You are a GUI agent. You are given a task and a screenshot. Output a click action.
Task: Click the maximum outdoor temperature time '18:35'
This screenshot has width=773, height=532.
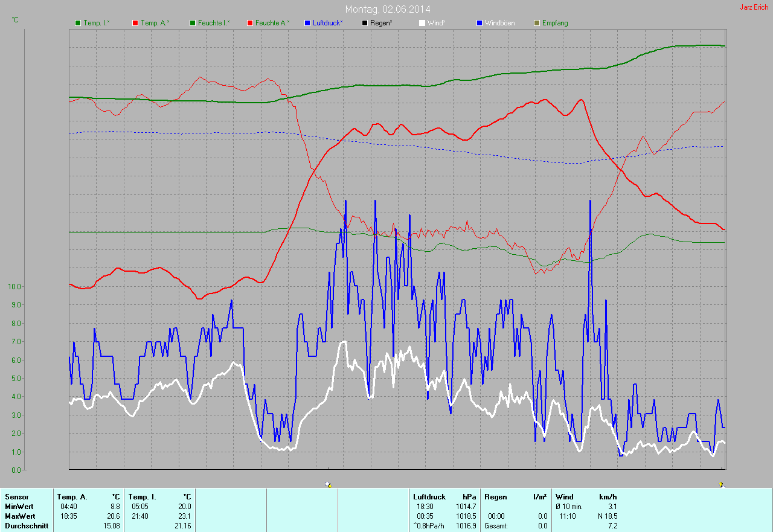click(69, 516)
